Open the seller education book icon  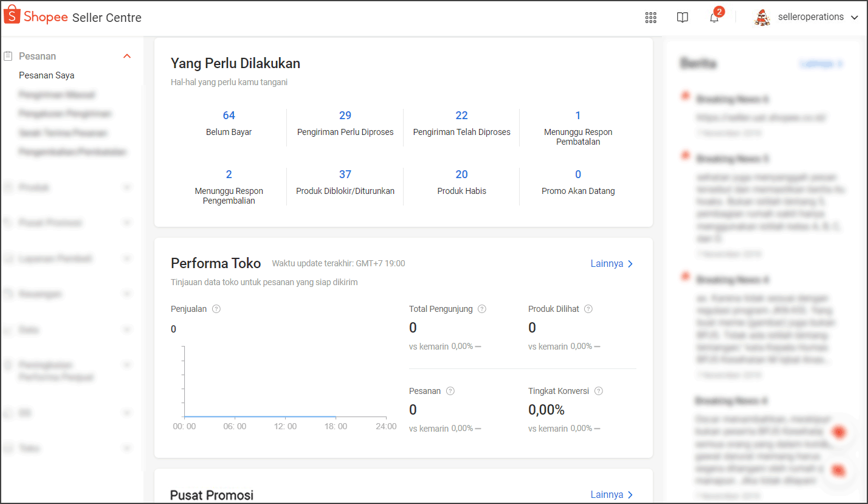point(683,18)
